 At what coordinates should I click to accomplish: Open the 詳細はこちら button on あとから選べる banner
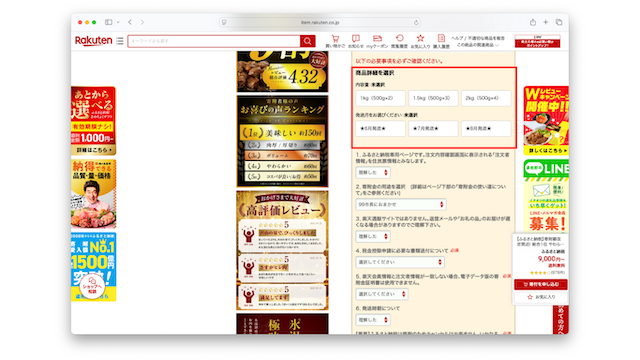[x=93, y=150]
